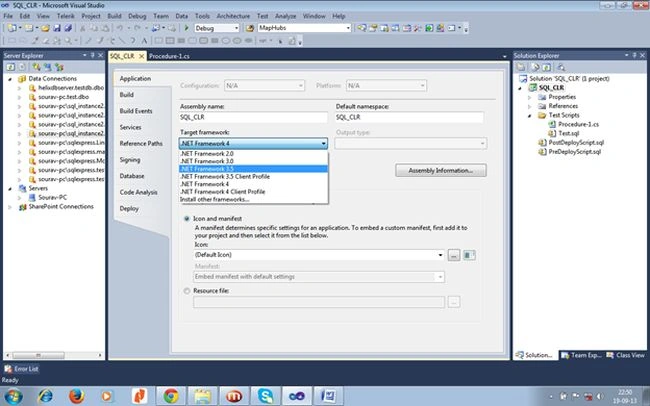Select the Icon and manifest radio button

click(x=187, y=219)
